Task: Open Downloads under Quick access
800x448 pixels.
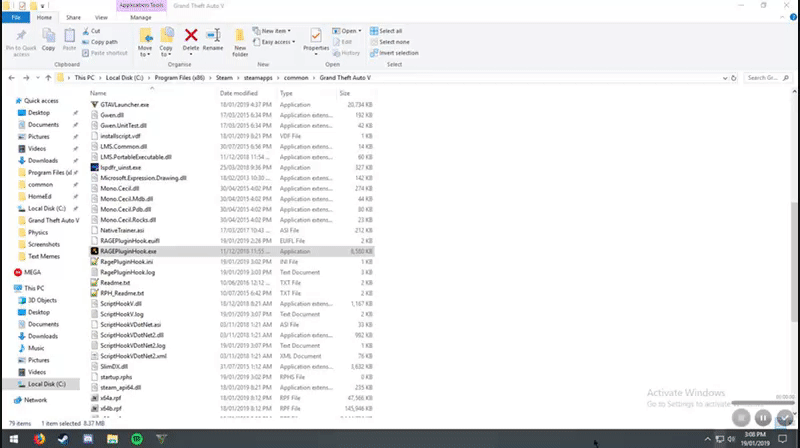Action: coord(43,161)
